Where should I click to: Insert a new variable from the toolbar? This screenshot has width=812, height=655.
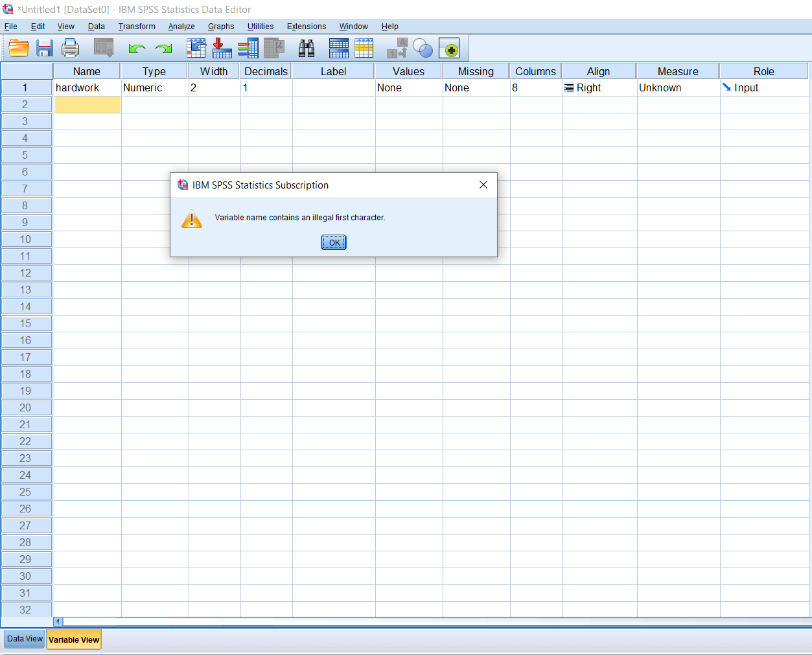(363, 48)
